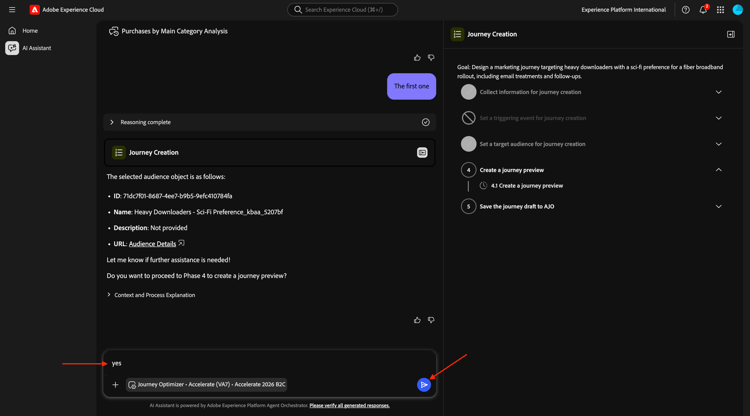Open the external link icon beside Audience Details
Image resolution: width=750 pixels, height=416 pixels.
click(x=181, y=243)
